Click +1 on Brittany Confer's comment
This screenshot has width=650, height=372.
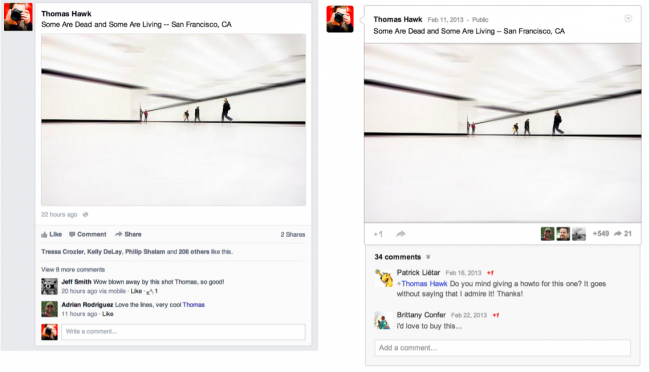coord(496,315)
